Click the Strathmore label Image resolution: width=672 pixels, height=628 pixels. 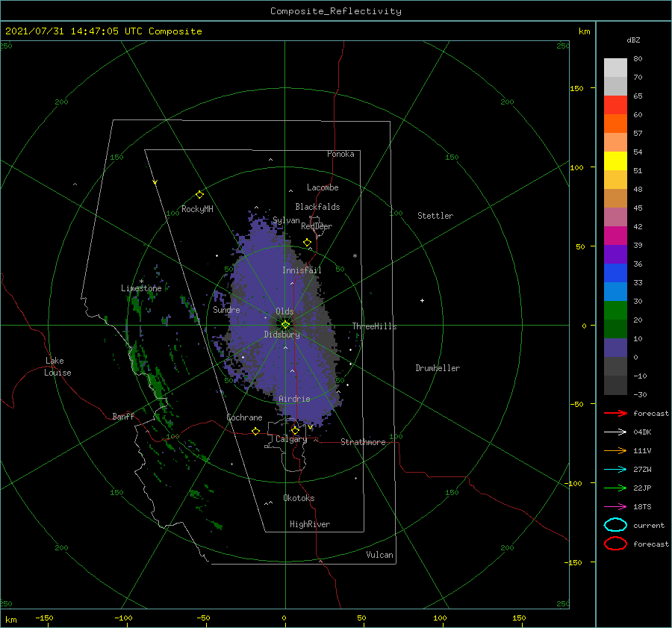(x=363, y=442)
